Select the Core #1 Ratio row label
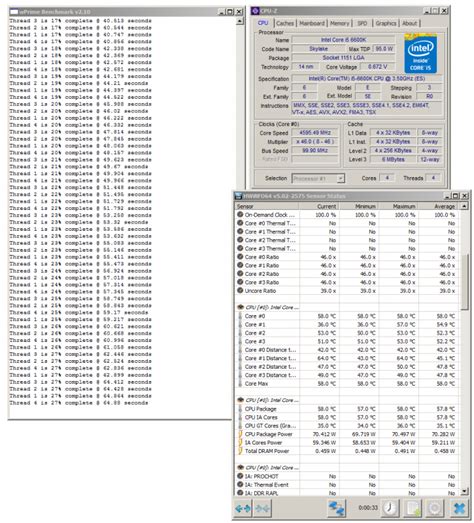 [262, 265]
